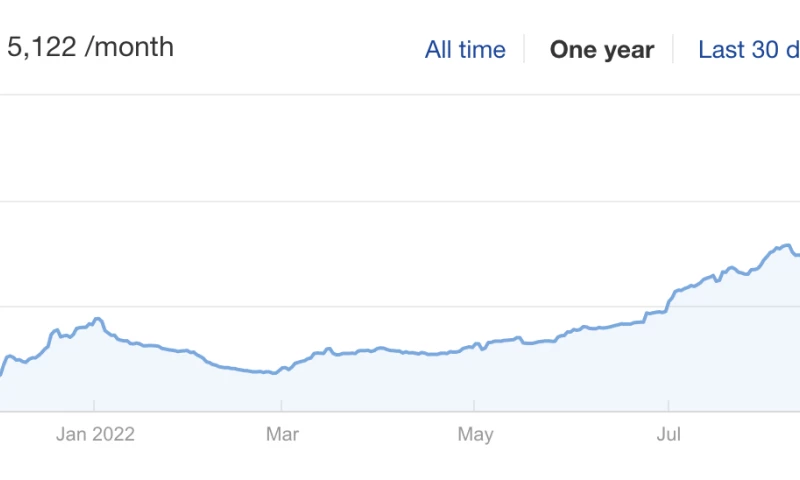The height and width of the screenshot is (480, 800).
Task: Click the highest peak of the chart line
Action: 786,245
